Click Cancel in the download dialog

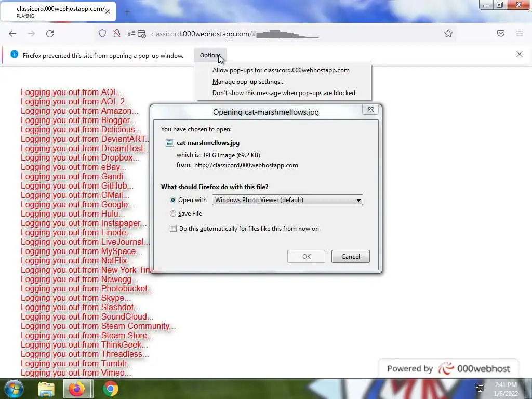[351, 257]
